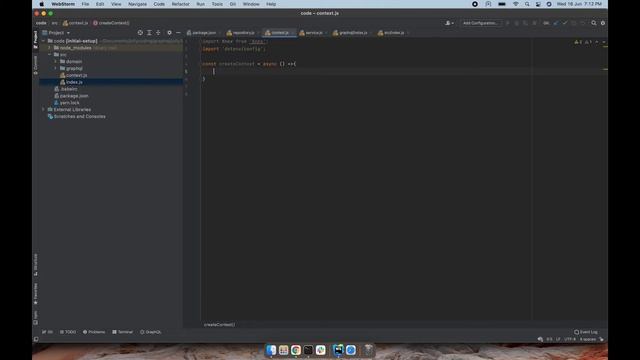Click the locate/select opened file target icon
The width and height of the screenshot is (640, 360).
coord(140,33)
